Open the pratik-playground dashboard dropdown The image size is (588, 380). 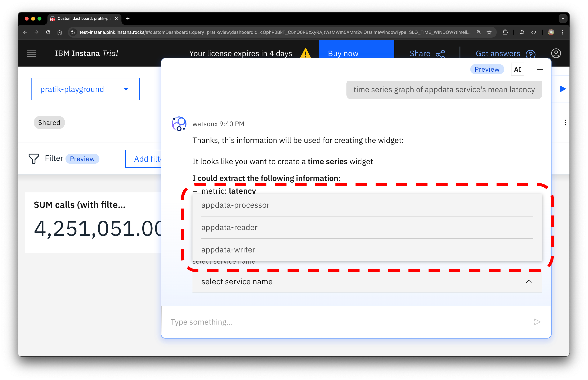[x=85, y=89]
